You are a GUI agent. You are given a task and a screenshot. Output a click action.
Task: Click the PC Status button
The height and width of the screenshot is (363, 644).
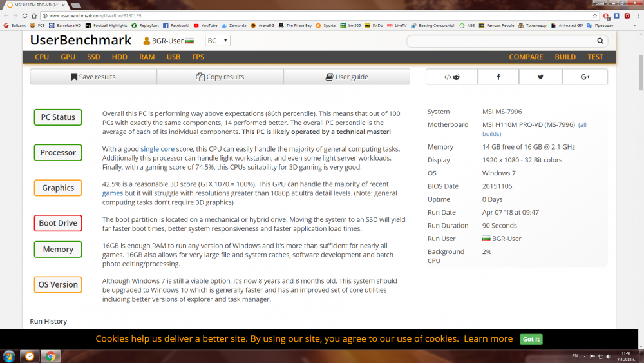point(58,117)
